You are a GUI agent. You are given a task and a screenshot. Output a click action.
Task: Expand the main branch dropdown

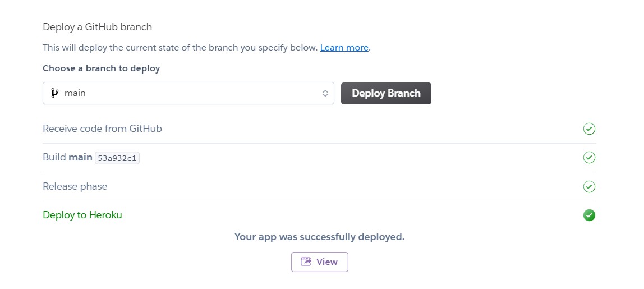point(188,93)
